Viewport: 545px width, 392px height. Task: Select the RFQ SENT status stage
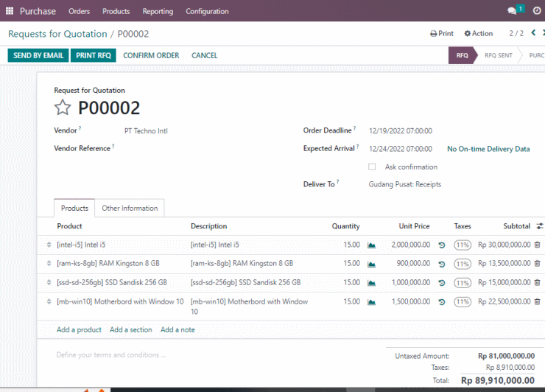[x=499, y=55]
